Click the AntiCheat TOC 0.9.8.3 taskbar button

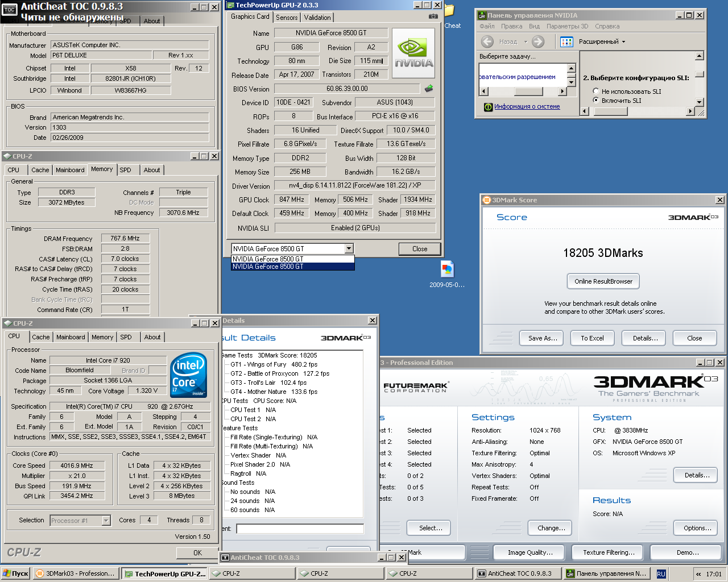pos(518,573)
